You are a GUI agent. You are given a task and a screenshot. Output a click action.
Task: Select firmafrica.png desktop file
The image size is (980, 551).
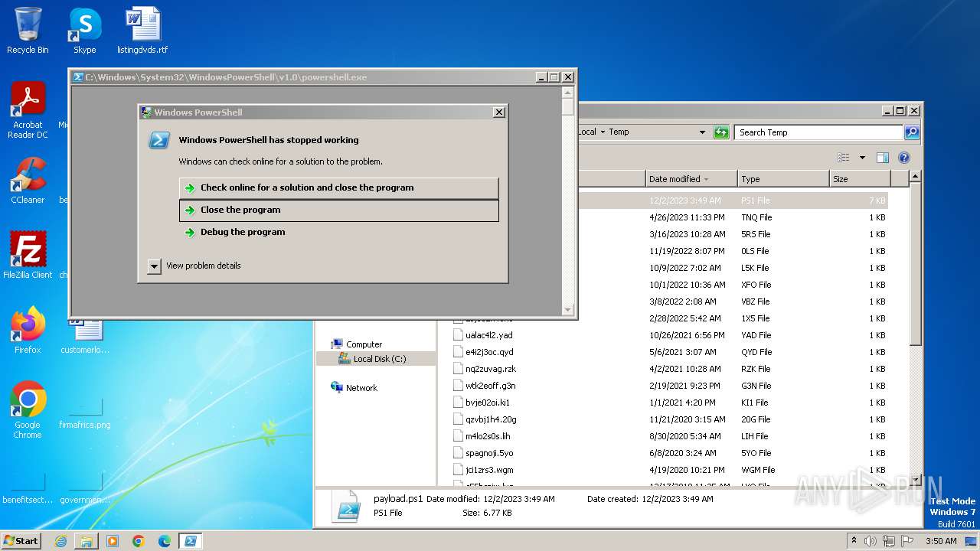[x=84, y=414]
